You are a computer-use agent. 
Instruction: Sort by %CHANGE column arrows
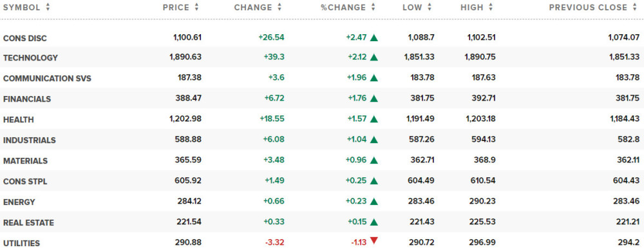tap(373, 7)
